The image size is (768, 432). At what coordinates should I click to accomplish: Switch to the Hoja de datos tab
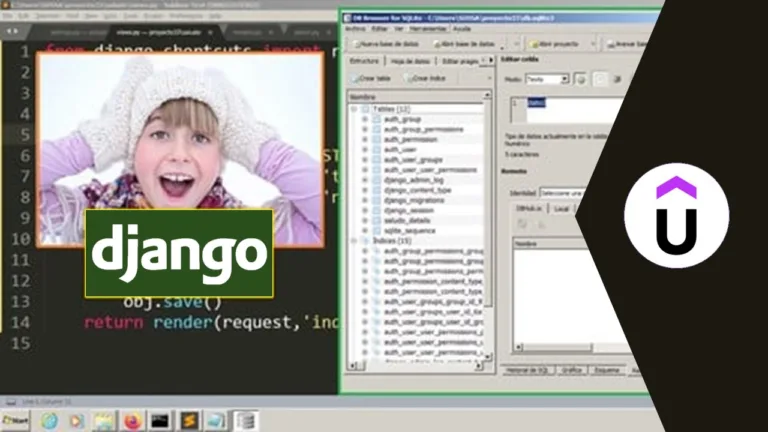point(410,61)
